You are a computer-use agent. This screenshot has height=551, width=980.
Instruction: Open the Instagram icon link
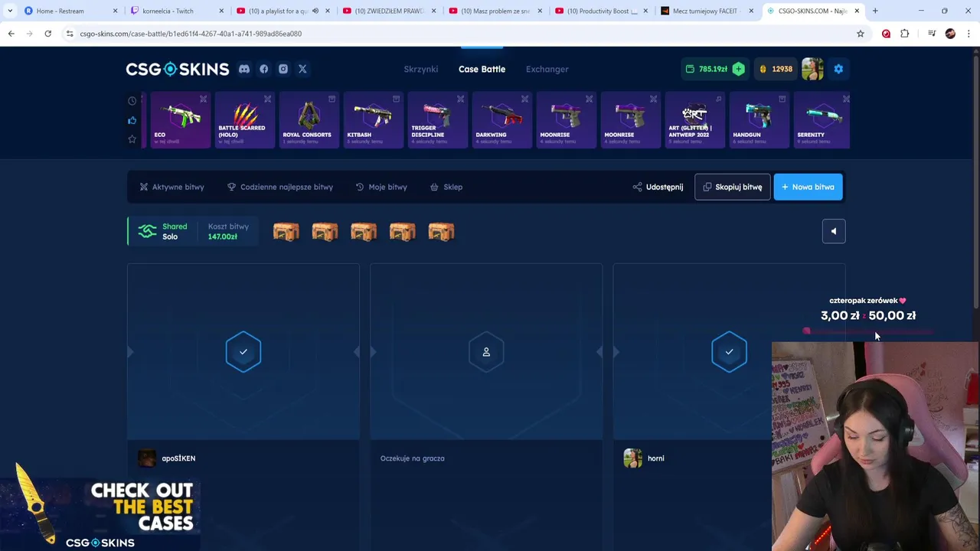pyautogui.click(x=283, y=69)
